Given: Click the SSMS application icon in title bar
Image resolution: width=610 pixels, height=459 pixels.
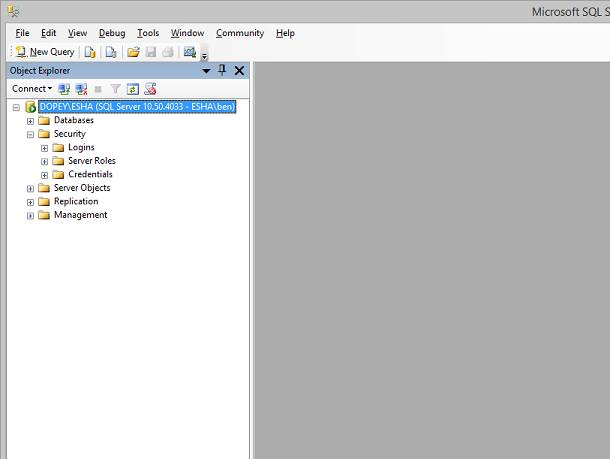Looking at the screenshot, I should pos(13,11).
